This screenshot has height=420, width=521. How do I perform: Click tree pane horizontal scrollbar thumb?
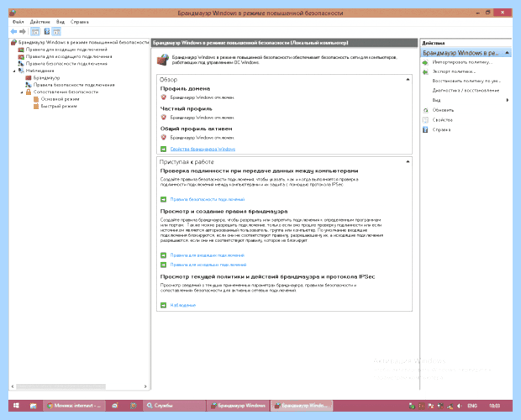61,386
